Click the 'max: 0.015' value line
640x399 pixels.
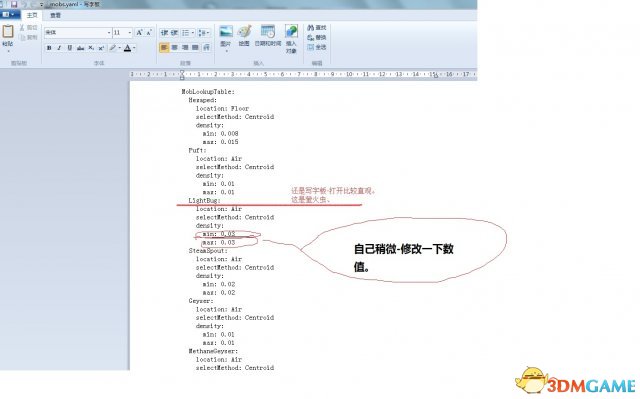click(x=220, y=142)
